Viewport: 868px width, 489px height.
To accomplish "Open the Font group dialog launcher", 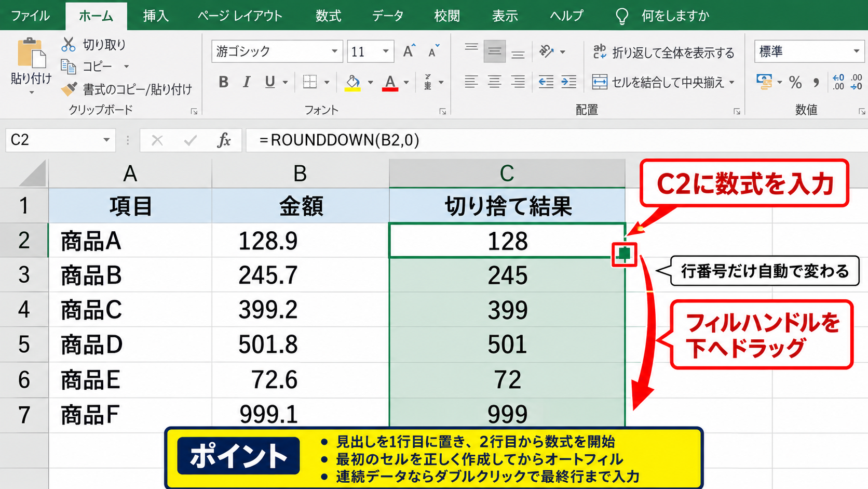I will pyautogui.click(x=443, y=111).
